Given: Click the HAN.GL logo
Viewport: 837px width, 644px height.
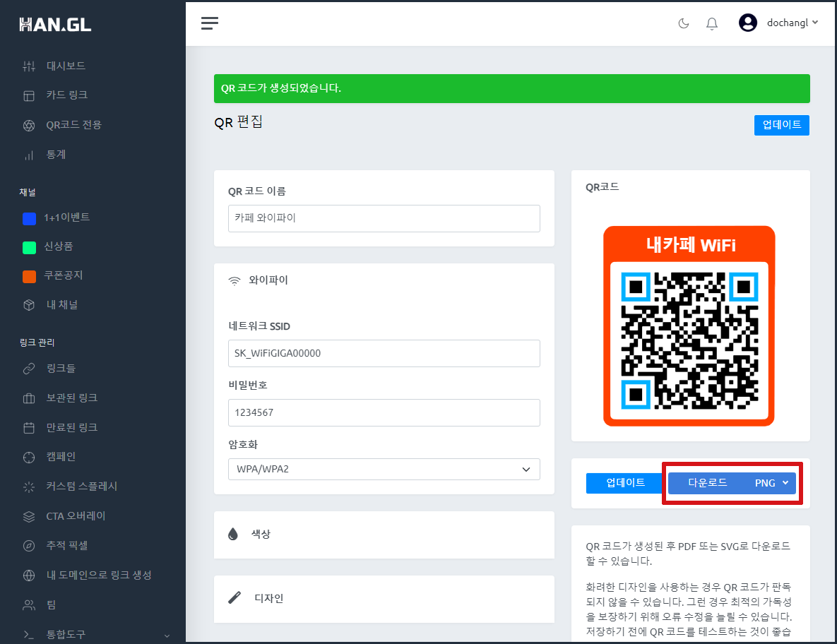Looking at the screenshot, I should 55,25.
